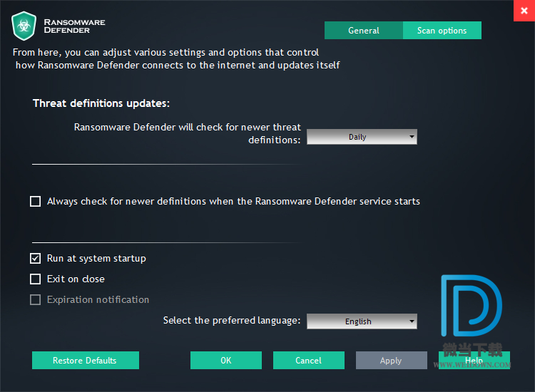This screenshot has width=535, height=392.
Task: Click the greyed Apply button
Action: click(392, 361)
